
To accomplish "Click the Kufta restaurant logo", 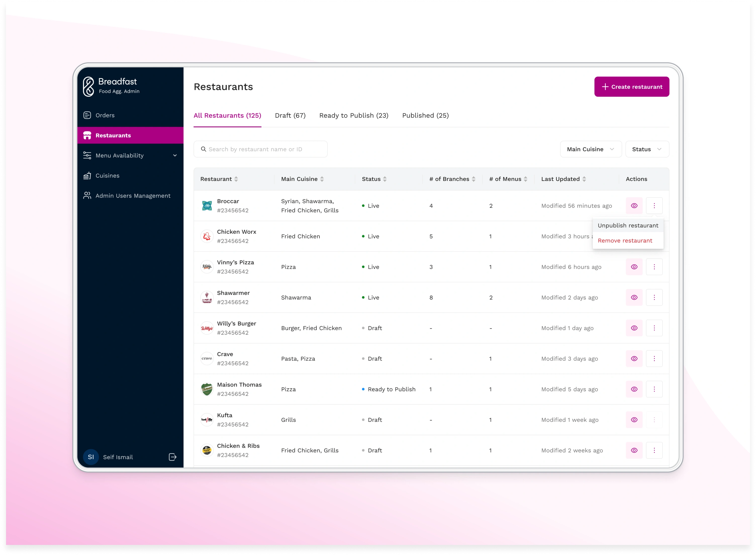I will click(207, 420).
